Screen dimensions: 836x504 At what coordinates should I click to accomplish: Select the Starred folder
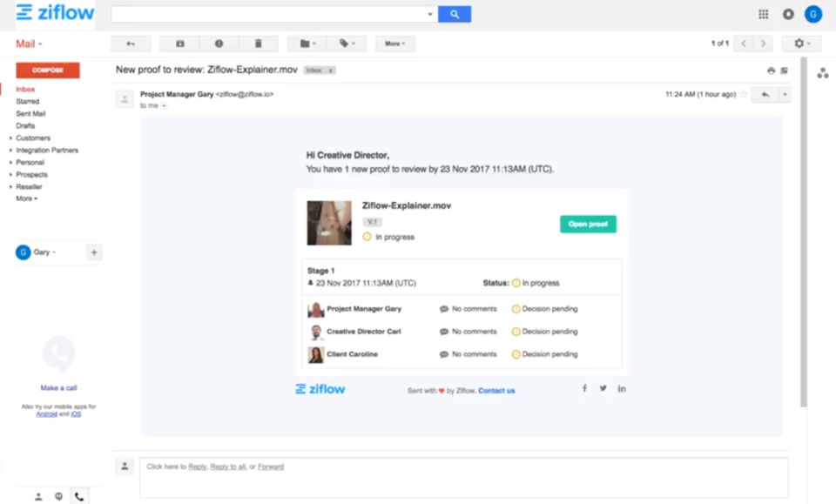pyautogui.click(x=28, y=101)
